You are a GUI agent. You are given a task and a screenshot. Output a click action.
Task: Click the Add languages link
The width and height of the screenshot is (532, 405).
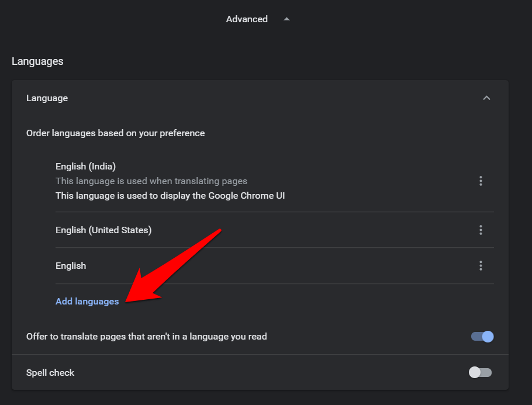87,302
